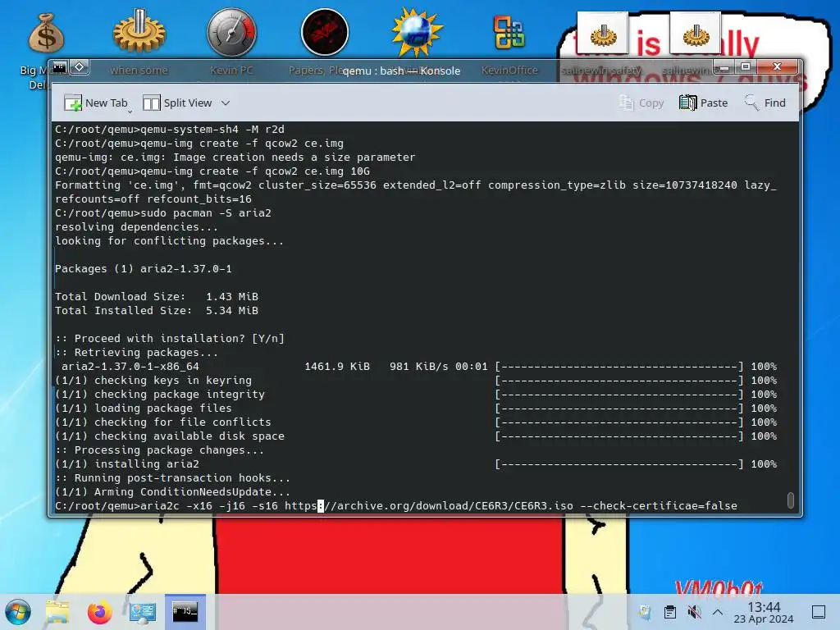This screenshot has width=840, height=630.
Task: Click the New Tab button in Konsole
Action: pos(95,103)
